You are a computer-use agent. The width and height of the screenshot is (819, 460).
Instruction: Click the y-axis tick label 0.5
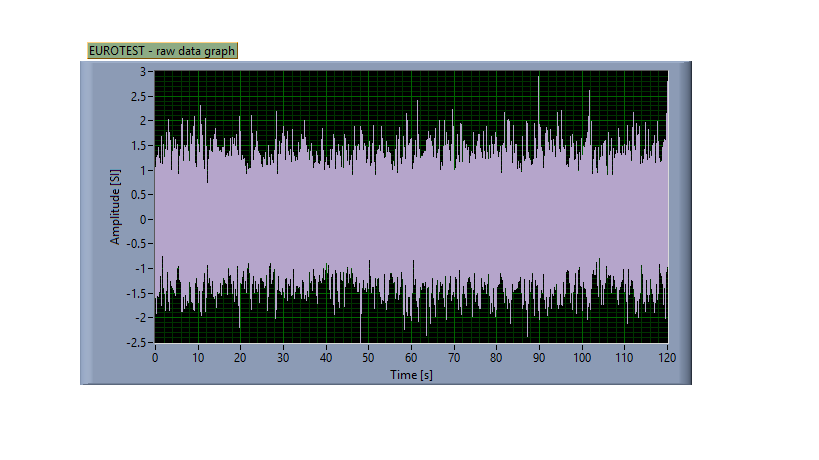coord(138,195)
